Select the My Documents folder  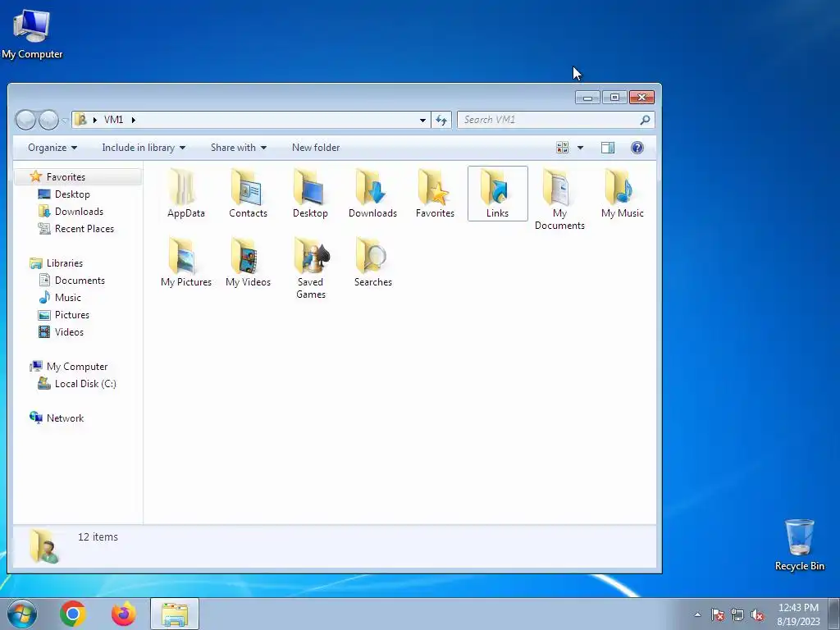pyautogui.click(x=559, y=199)
